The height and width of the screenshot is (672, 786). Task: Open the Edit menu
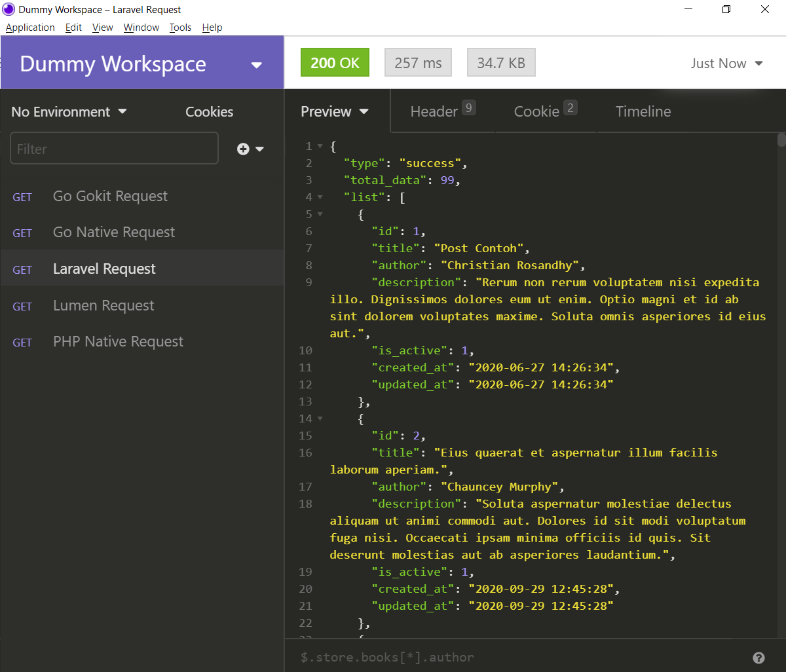tap(73, 28)
